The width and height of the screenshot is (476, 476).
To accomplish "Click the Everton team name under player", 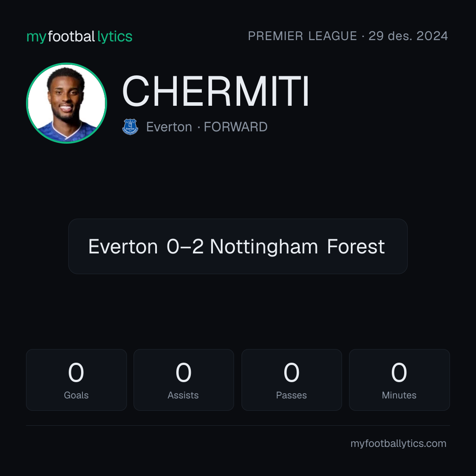I will 169,127.
